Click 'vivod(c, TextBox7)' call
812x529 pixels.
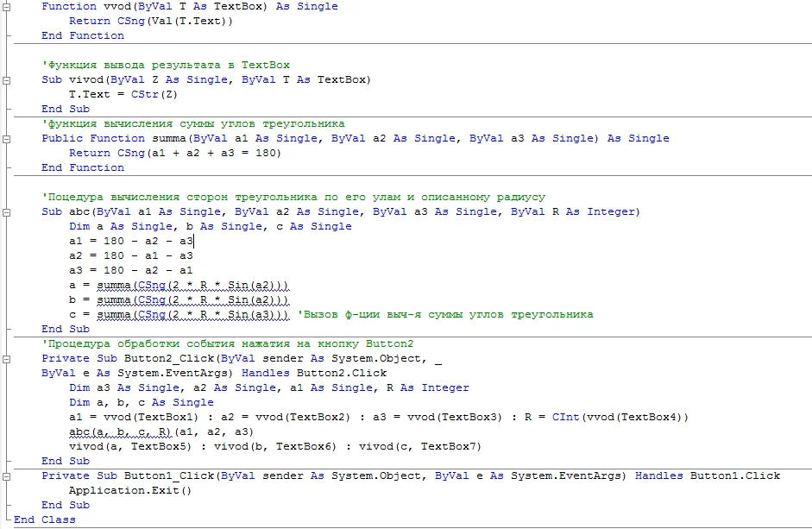click(420, 447)
